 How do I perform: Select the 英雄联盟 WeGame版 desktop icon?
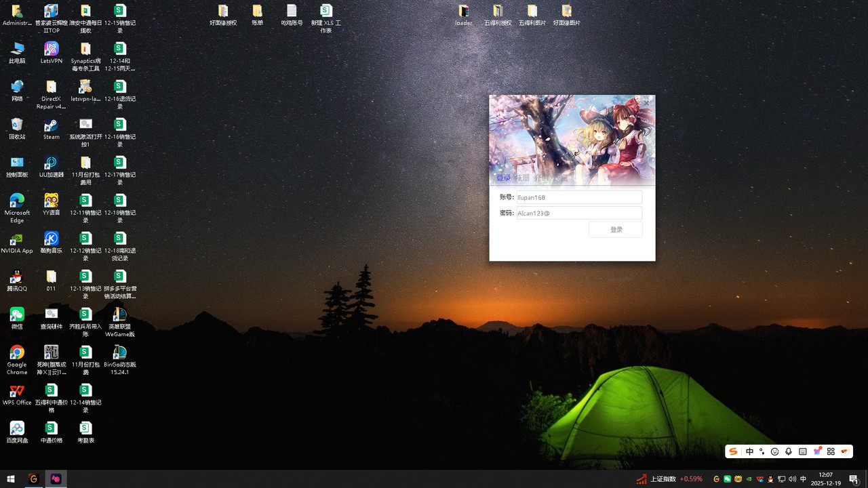120,322
